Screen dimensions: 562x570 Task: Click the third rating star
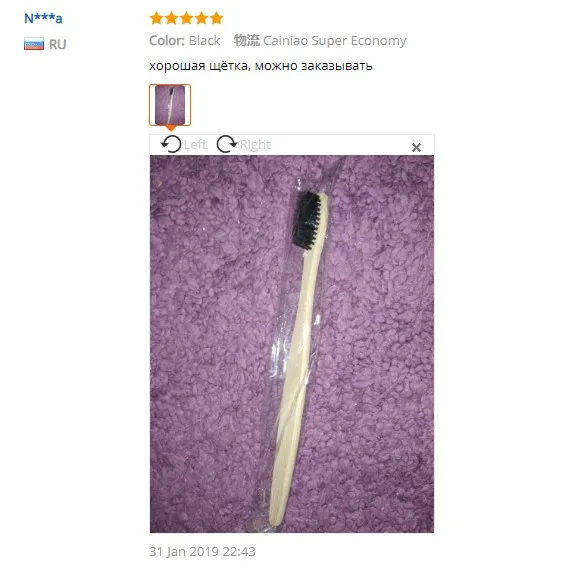tap(186, 18)
